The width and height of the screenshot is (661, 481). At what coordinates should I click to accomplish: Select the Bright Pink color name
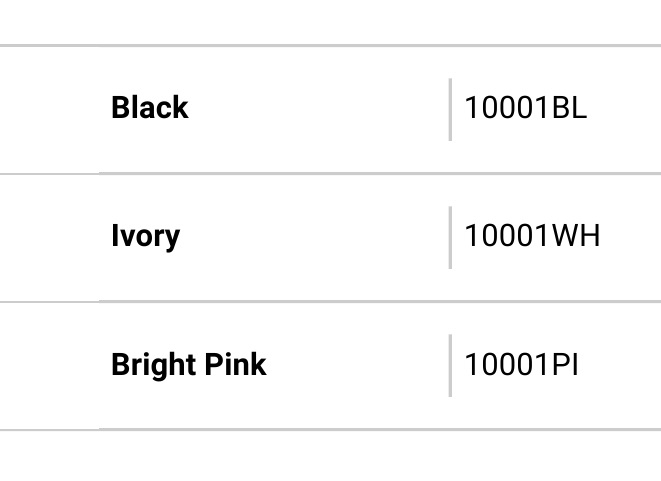[189, 365]
